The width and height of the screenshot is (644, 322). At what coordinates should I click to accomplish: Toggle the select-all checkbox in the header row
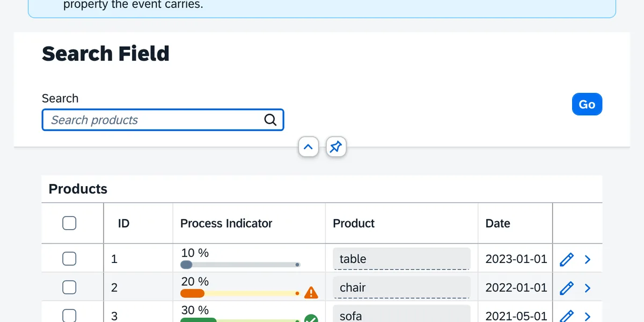pyautogui.click(x=69, y=223)
